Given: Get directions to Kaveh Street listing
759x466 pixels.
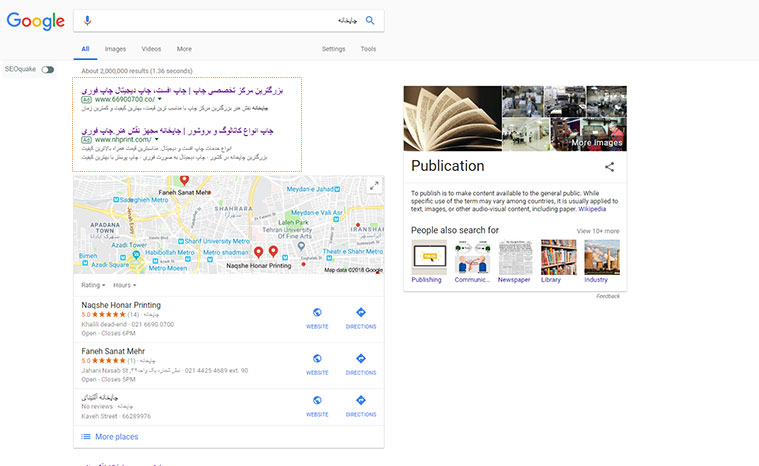Looking at the screenshot, I should coord(361,406).
